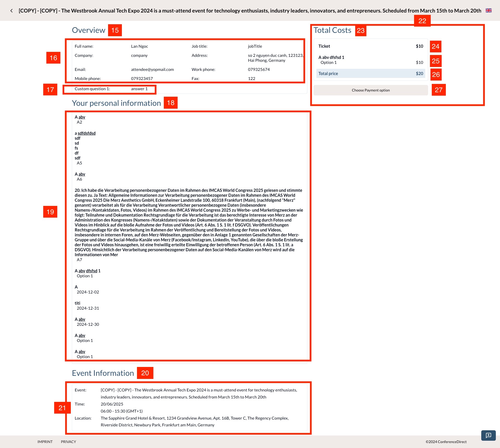Click the Overview section heading
This screenshot has height=448, width=500.
click(89, 30)
